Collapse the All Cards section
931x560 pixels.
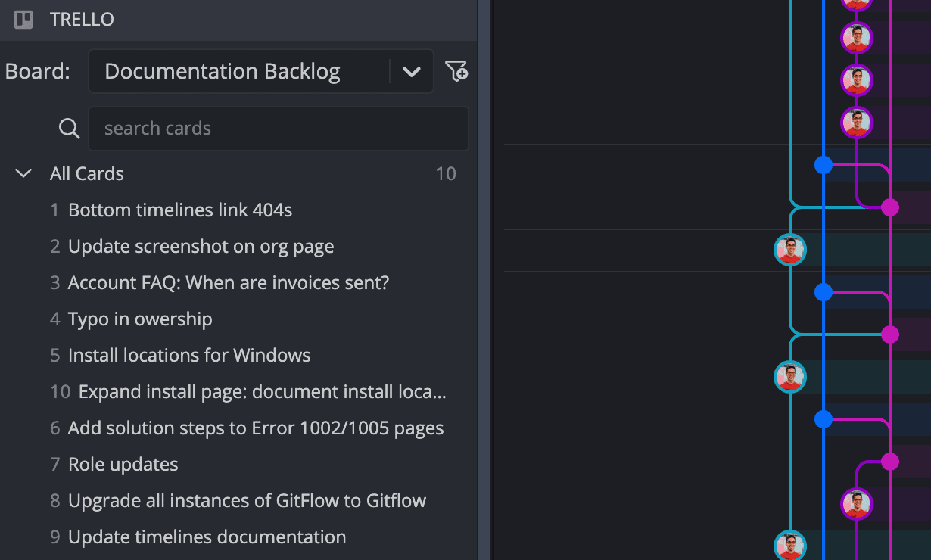[x=23, y=173]
